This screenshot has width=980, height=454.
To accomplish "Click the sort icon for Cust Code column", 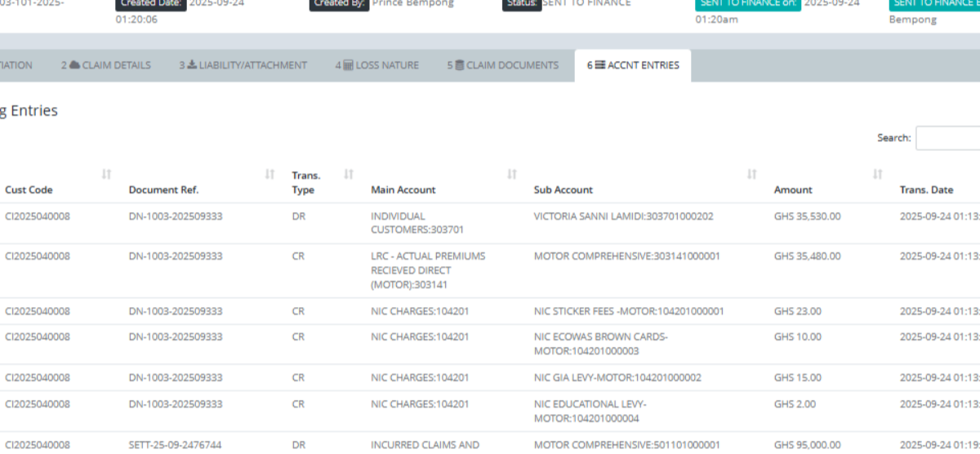I will click(106, 174).
